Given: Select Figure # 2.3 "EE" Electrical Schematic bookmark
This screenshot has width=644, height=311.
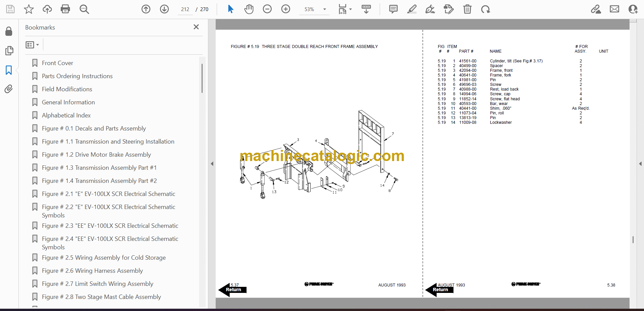Looking at the screenshot, I should click(110, 226).
